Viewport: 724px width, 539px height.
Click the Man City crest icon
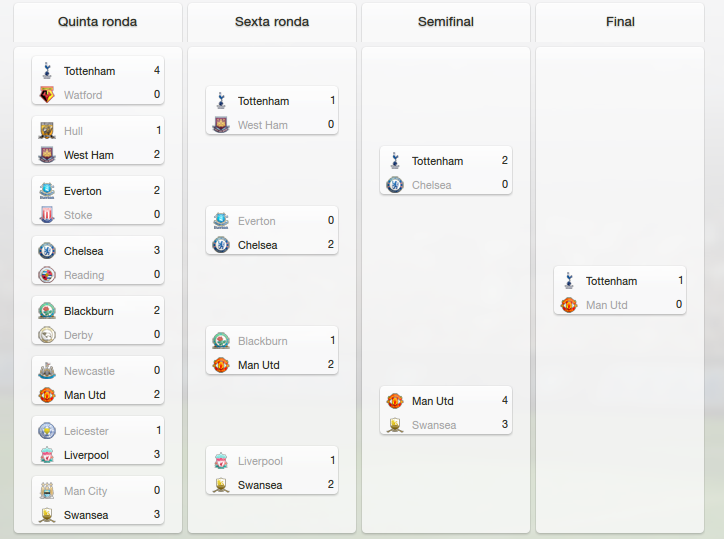(47, 491)
